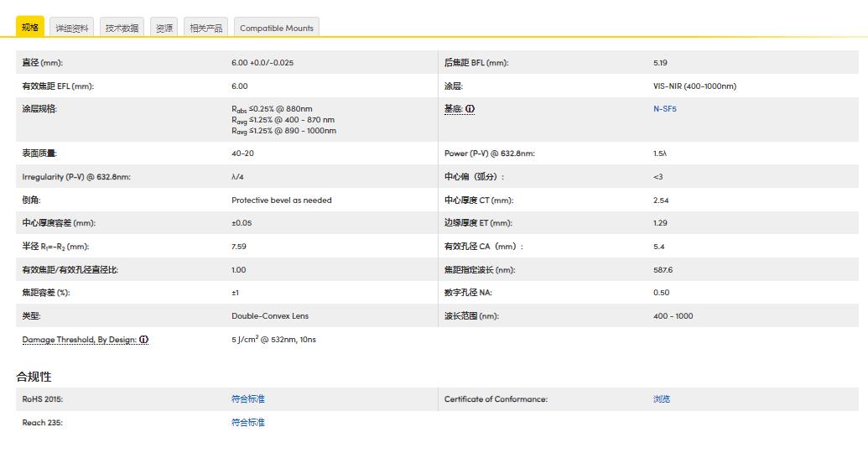
Task: Open the 详细资料 tab
Action: 72,28
